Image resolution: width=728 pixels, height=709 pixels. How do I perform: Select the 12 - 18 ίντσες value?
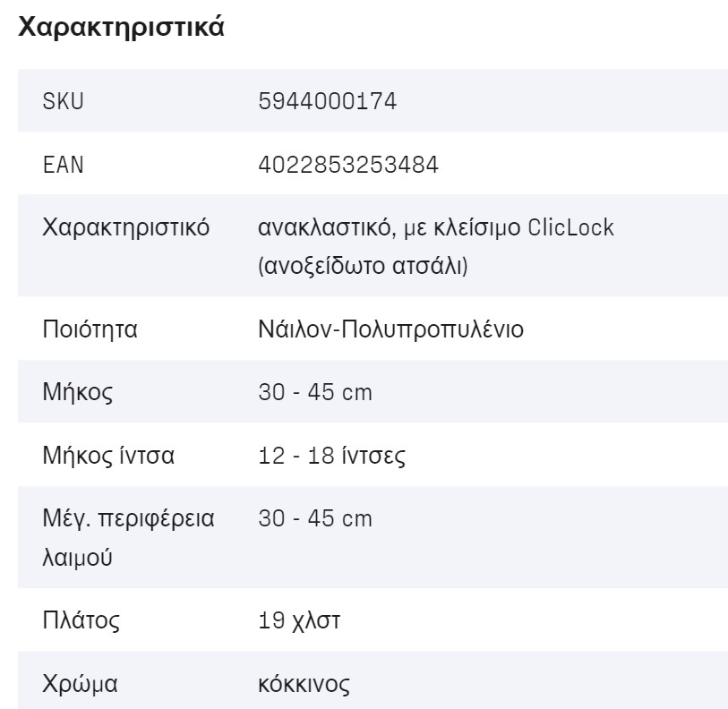tap(331, 456)
